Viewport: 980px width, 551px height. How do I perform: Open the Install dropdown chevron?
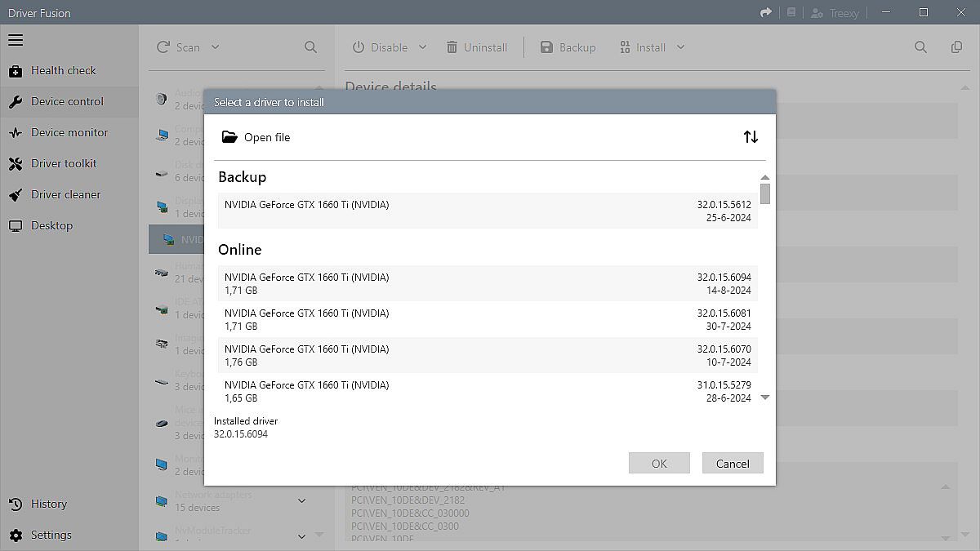pyautogui.click(x=680, y=47)
